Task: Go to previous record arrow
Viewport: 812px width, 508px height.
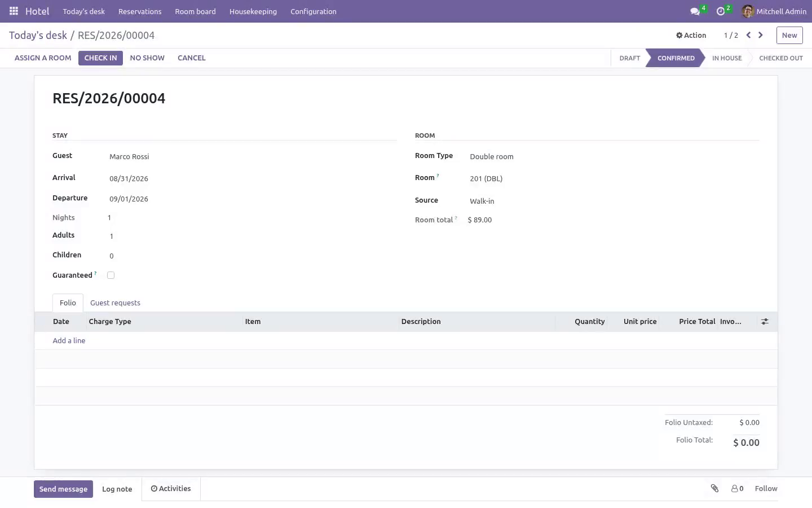Action: [748, 35]
